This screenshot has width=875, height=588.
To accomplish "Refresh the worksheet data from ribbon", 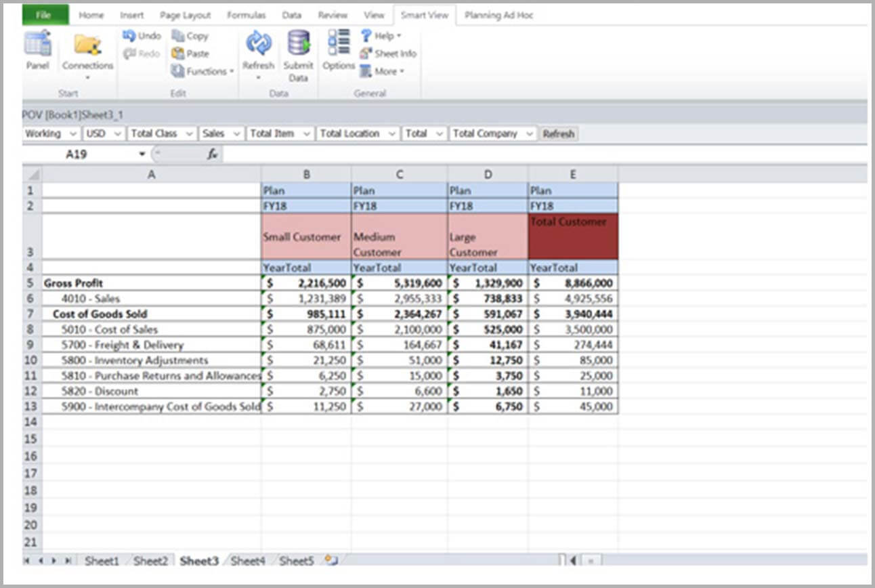I will [x=258, y=54].
